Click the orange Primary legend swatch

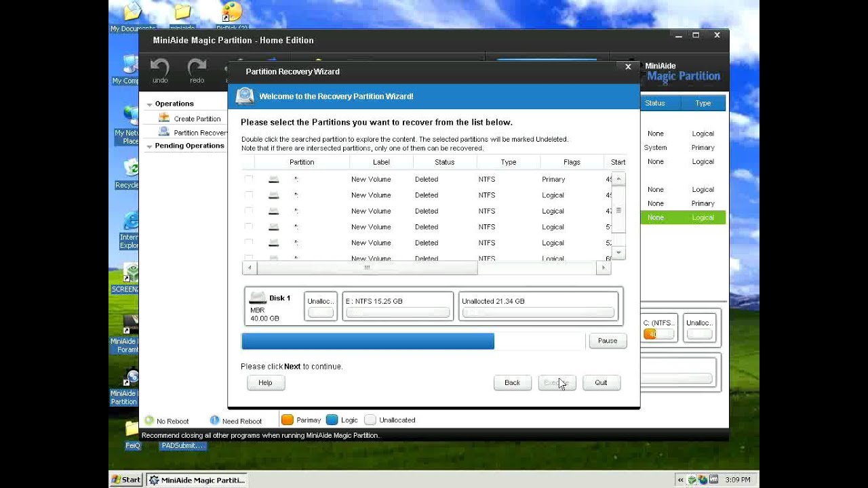(288, 420)
